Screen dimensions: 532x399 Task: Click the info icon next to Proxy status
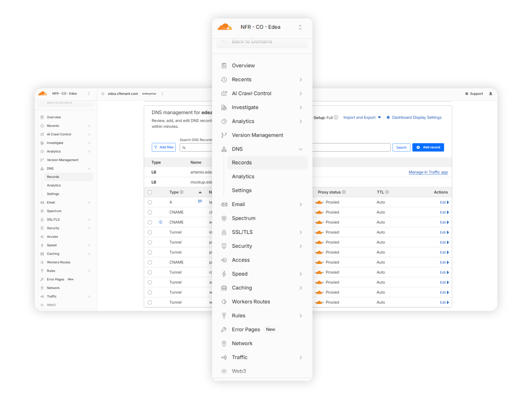click(344, 192)
